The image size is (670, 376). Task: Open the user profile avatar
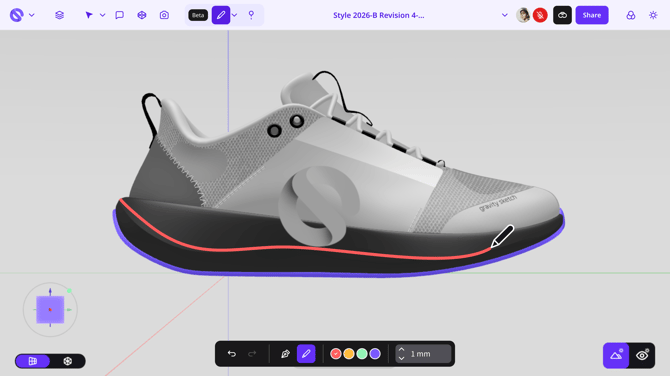pos(523,15)
